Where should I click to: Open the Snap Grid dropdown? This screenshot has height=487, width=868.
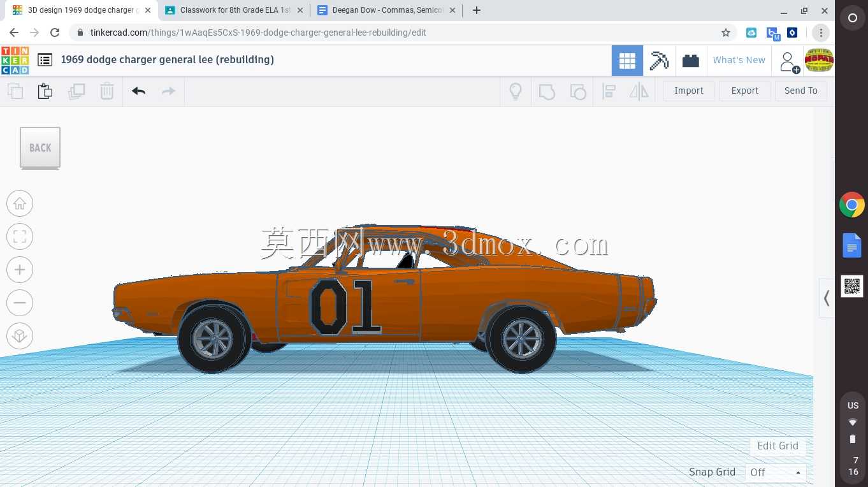tap(776, 472)
